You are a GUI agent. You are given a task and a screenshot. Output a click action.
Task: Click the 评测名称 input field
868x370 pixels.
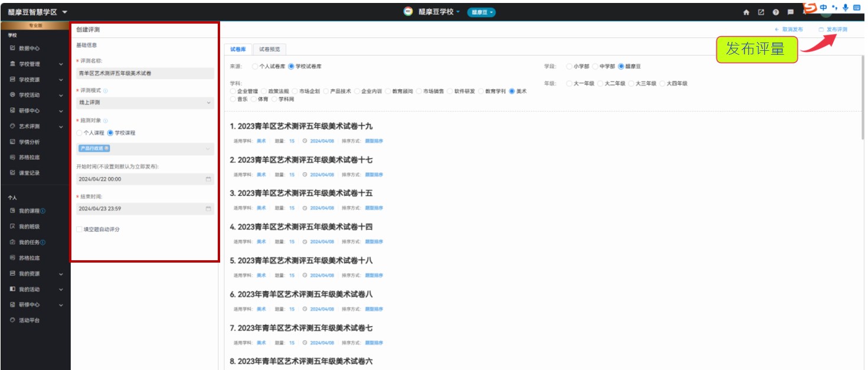click(145, 73)
